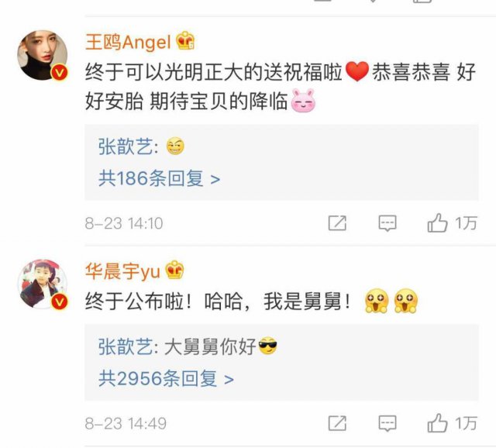Open 王鸥Angel's profile from username

(x=128, y=42)
